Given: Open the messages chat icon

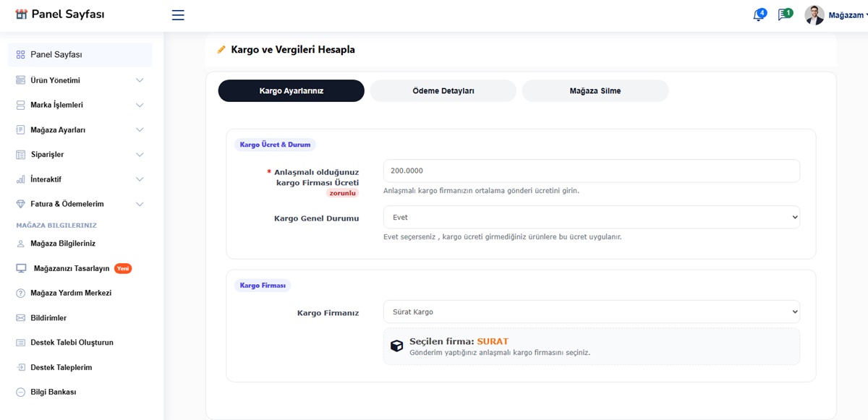Looking at the screenshot, I should (x=783, y=15).
